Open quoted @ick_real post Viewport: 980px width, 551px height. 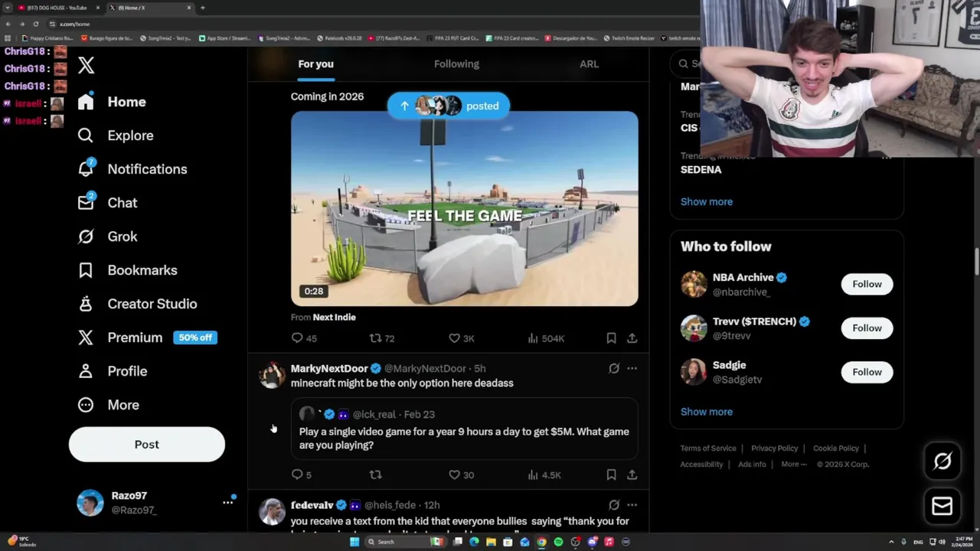coord(464,429)
